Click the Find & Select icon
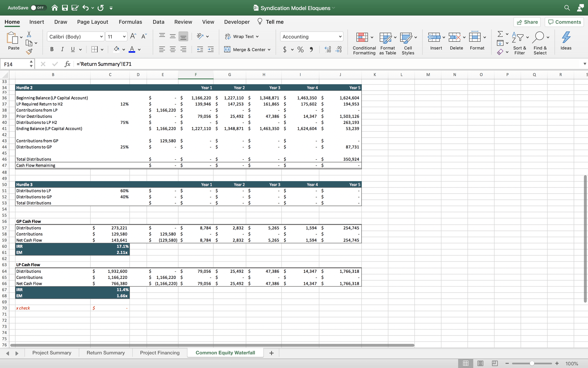The image size is (588, 368). pos(540,42)
